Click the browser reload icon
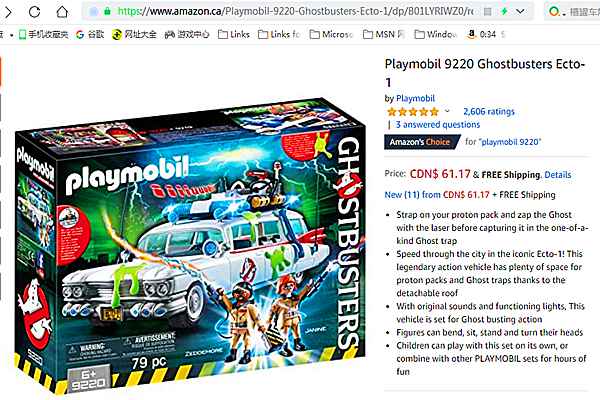This screenshot has height=400, width=600. [34, 12]
